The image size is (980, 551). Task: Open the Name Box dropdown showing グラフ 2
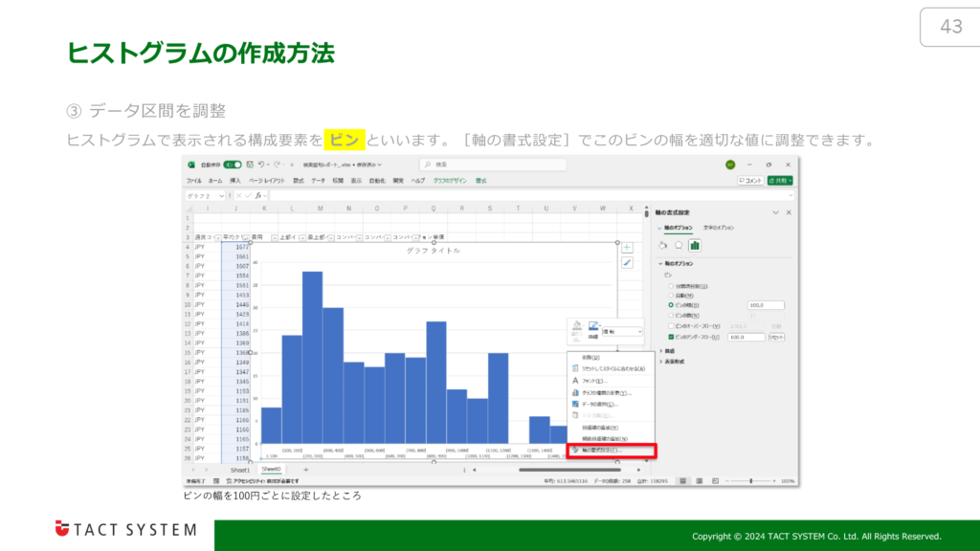[x=221, y=196]
